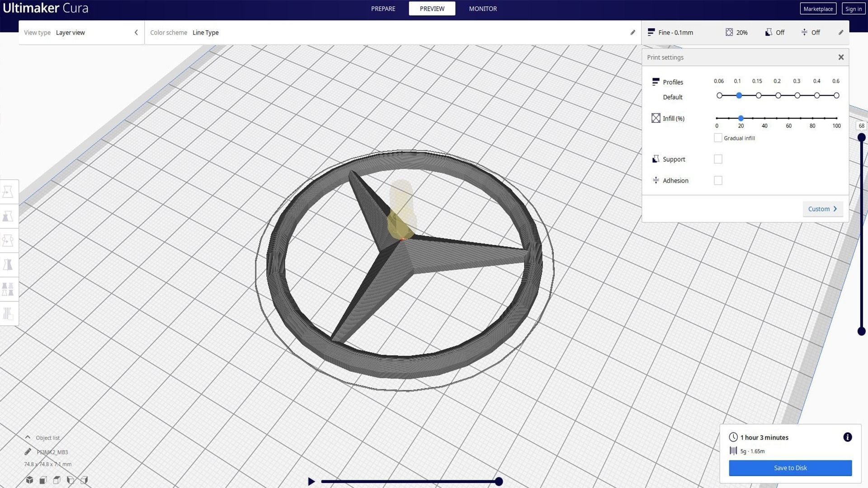Switch to 3D perspective view cube icon

pos(29,480)
